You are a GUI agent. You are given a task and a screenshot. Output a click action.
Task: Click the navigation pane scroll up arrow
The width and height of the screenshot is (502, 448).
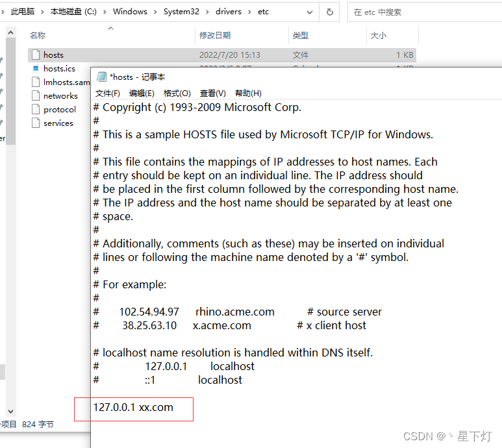pyautogui.click(x=10, y=32)
